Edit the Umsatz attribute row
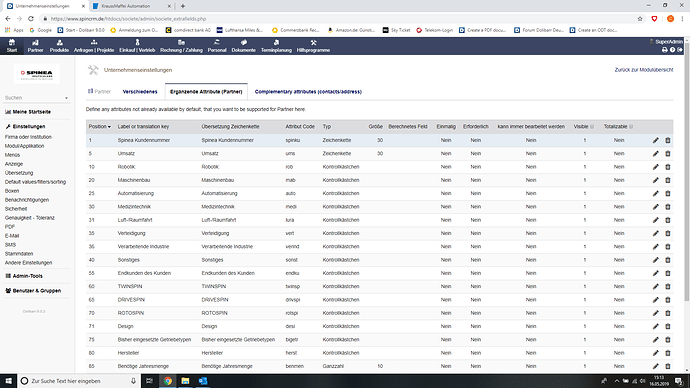The image size is (690, 388). 656,154
